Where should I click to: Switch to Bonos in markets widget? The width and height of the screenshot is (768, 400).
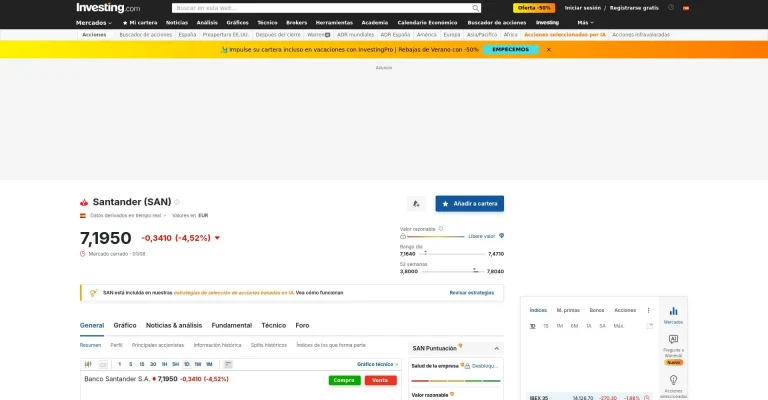point(597,310)
